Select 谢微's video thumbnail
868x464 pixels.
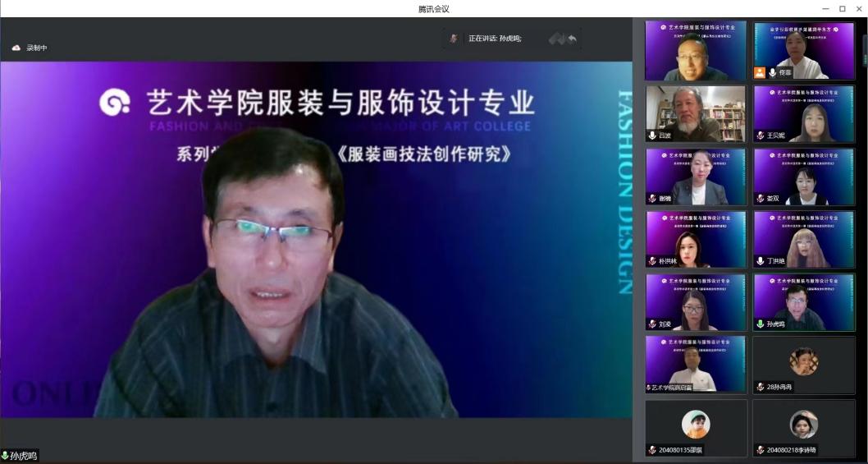coord(696,177)
